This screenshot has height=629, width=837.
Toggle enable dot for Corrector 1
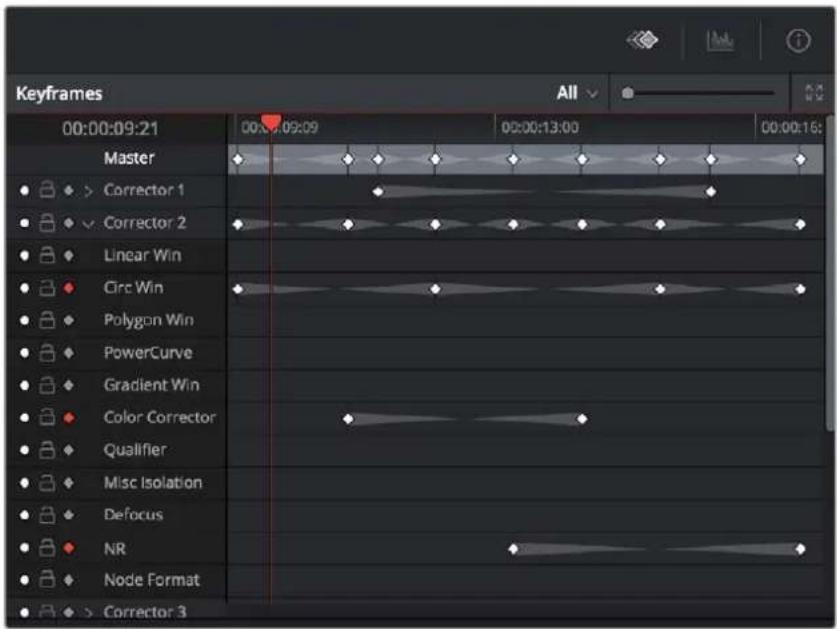pos(24,190)
